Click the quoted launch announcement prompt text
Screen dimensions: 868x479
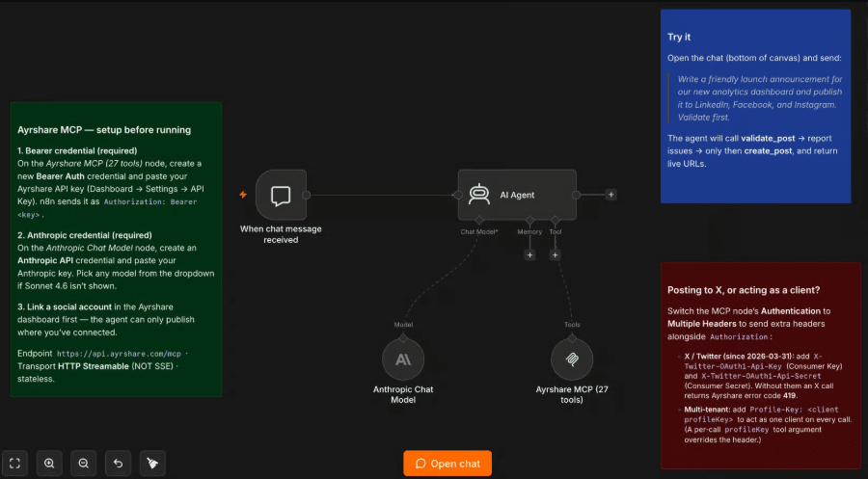[x=760, y=98]
